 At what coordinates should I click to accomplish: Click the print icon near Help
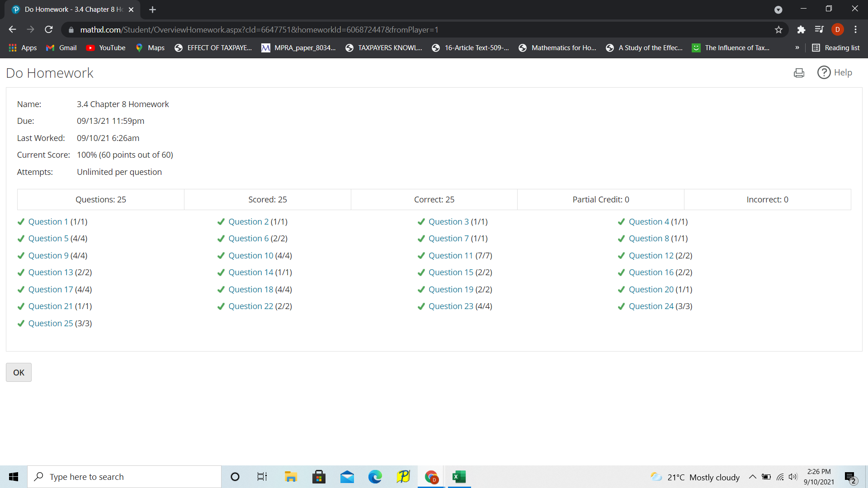point(799,73)
